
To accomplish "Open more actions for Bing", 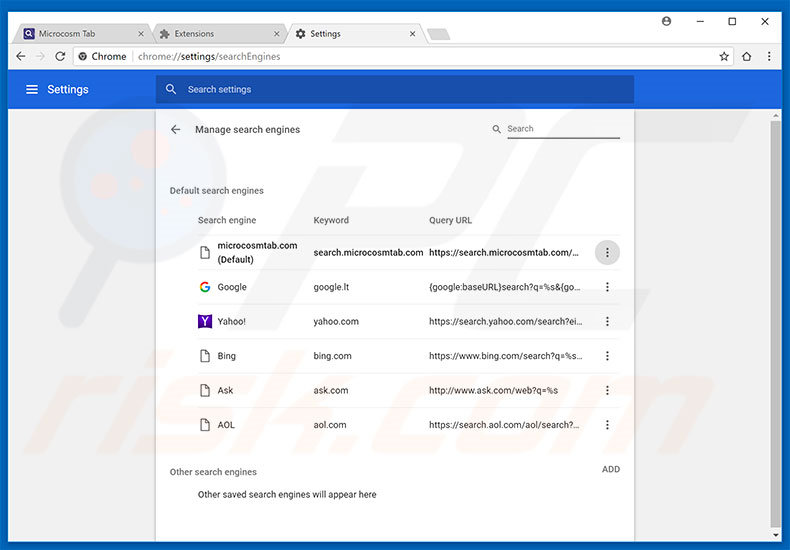I will [x=607, y=356].
